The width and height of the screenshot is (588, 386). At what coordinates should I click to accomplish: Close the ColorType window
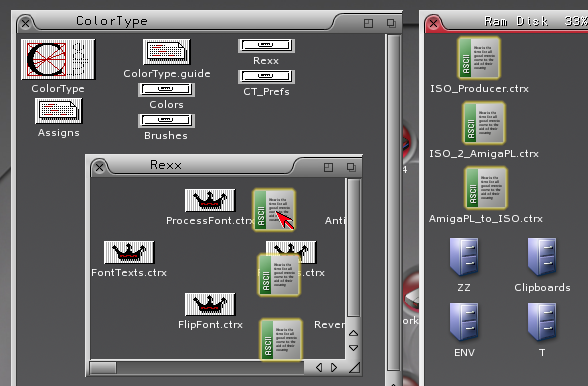[x=26, y=24]
